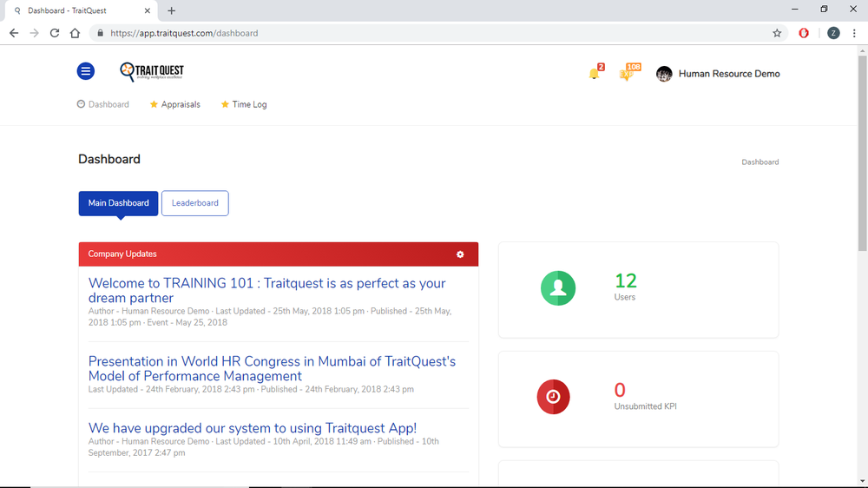Click the page vertical scrollbar thumb

pos(863,154)
